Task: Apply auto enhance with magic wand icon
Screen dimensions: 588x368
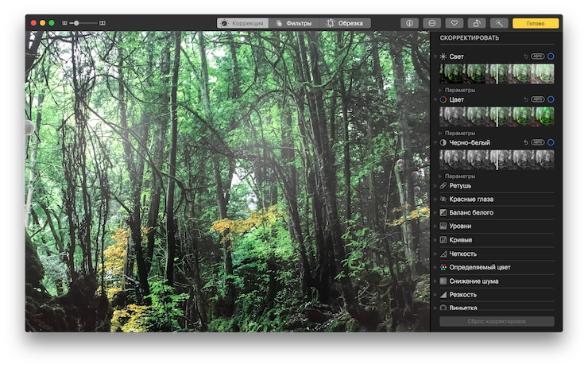Action: (499, 23)
